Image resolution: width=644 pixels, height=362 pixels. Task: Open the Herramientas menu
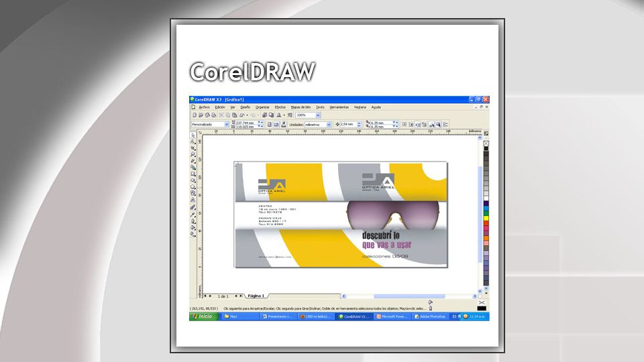click(x=339, y=107)
